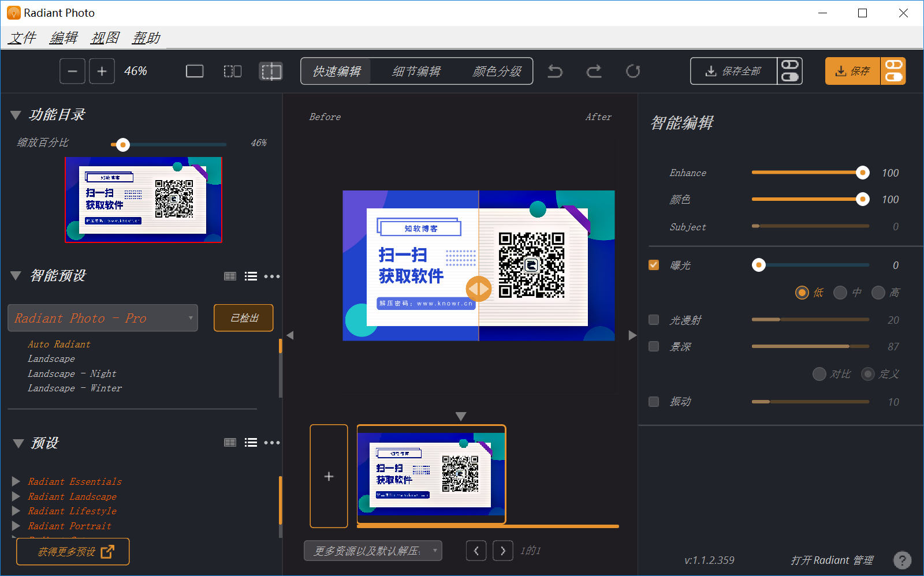This screenshot has width=924, height=576.
Task: Open save-all options toggle icon
Action: point(789,71)
